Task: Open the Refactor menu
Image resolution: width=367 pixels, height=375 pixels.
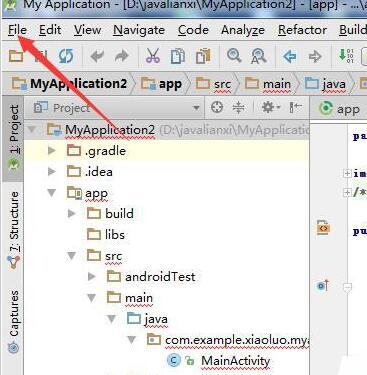Action: click(x=302, y=30)
